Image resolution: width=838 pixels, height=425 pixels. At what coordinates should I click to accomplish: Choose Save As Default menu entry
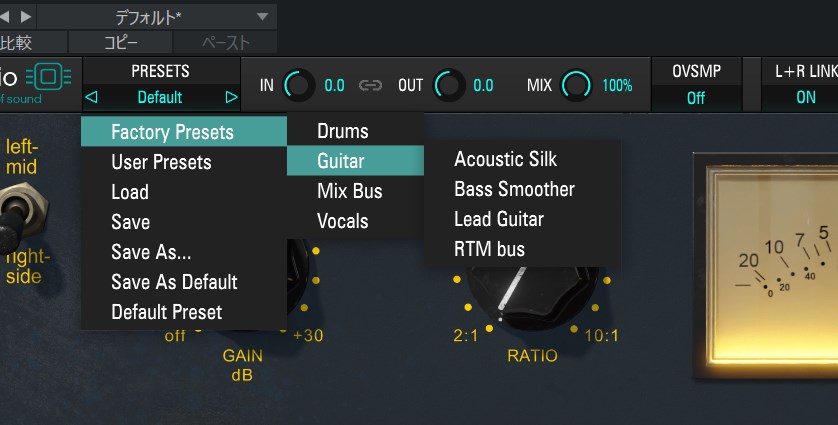coord(174,282)
